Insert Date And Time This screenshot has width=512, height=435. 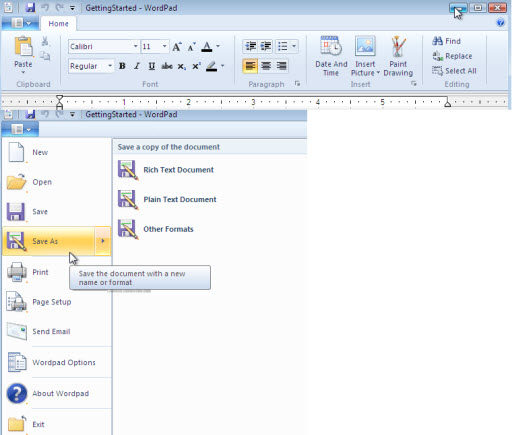click(331, 56)
